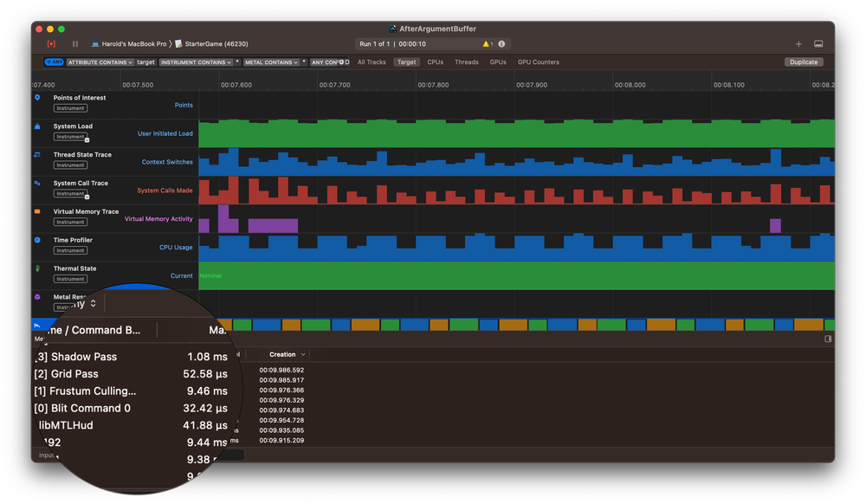This screenshot has height=504, width=866.
Task: Click the MacBook device icon
Action: click(x=95, y=44)
